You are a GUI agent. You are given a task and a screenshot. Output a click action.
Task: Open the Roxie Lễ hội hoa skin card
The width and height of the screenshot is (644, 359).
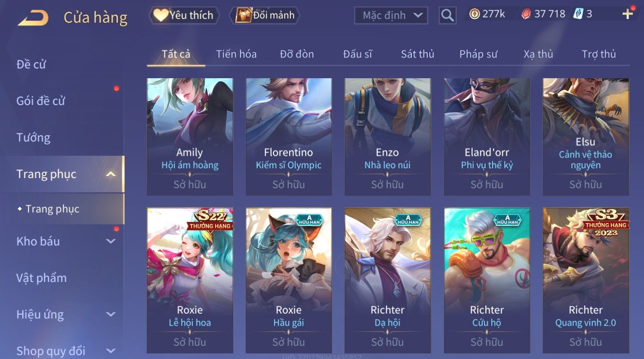click(190, 280)
